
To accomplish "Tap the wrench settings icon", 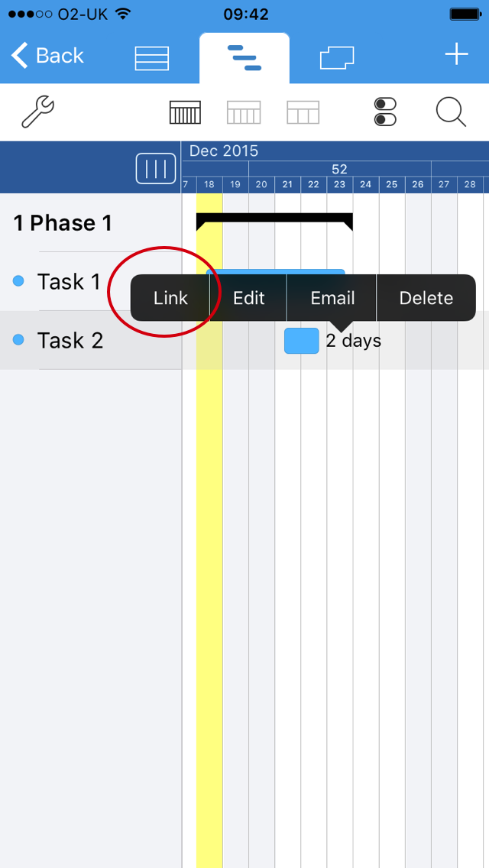I will (37, 112).
